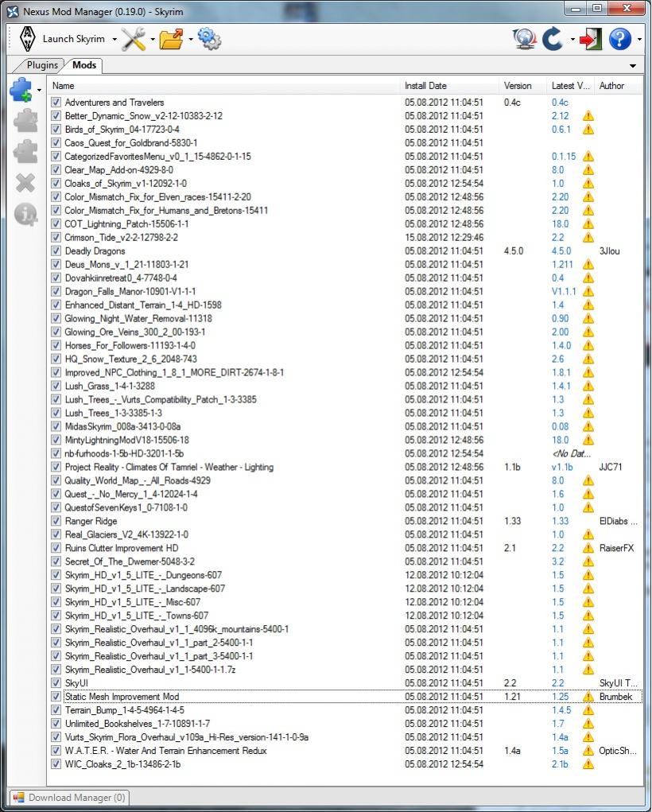Image resolution: width=652 pixels, height=812 pixels.
Task: Click warning icon for W.A.T.E.R. mod row
Action: (x=588, y=751)
